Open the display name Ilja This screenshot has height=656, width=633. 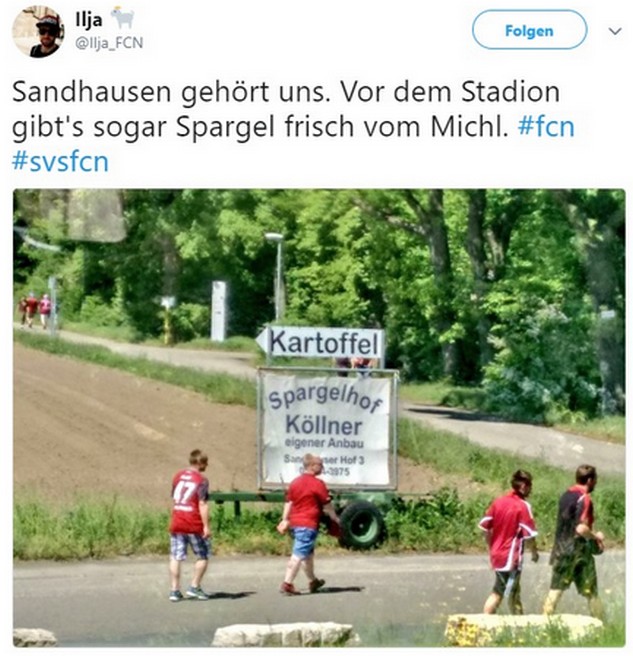click(x=89, y=19)
